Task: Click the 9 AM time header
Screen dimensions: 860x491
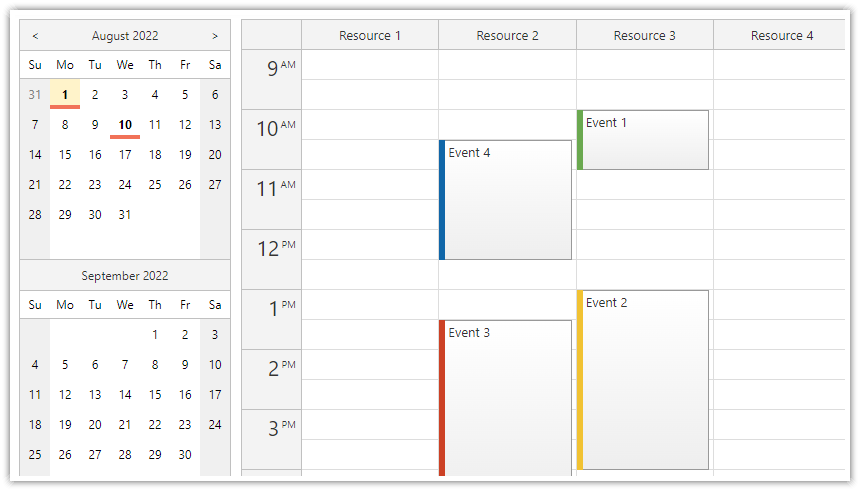Action: point(271,80)
